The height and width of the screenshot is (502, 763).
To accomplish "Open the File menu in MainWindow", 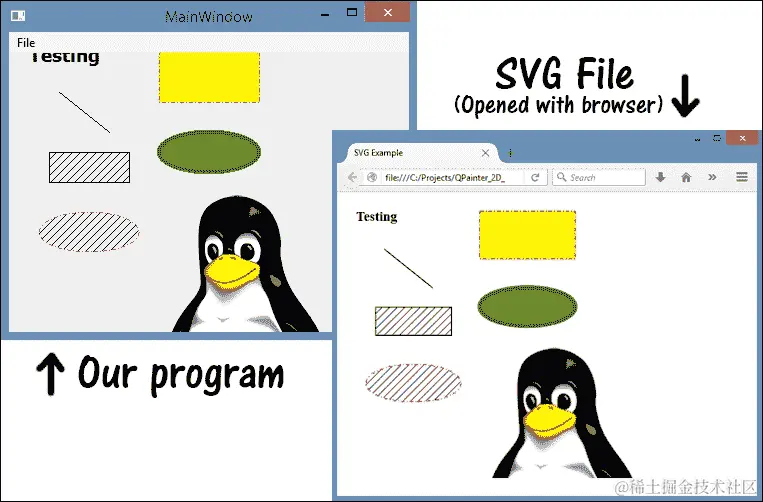I will point(26,43).
